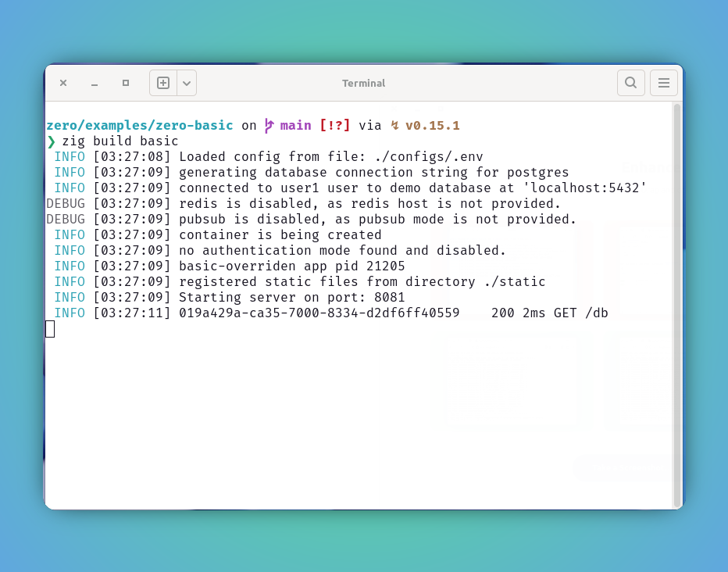
Task: Open a new terminal tab
Action: pyautogui.click(x=163, y=83)
